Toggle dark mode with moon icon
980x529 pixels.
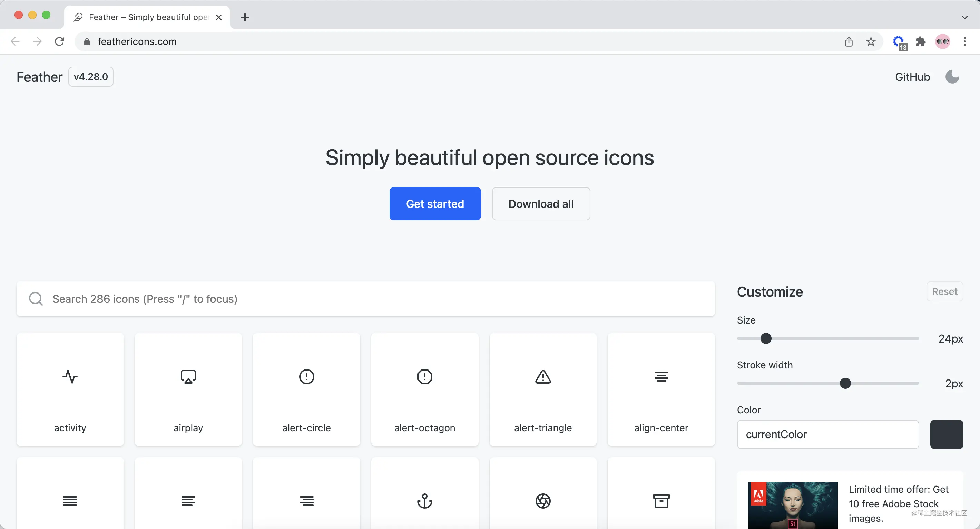pyautogui.click(x=952, y=77)
